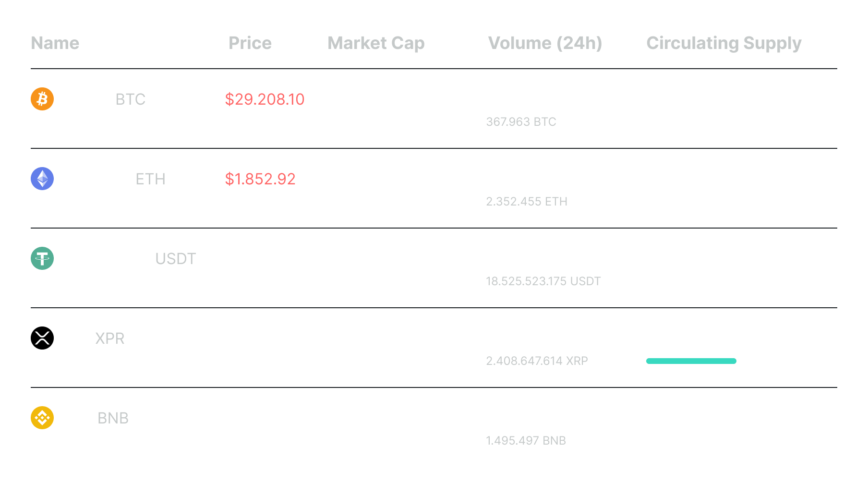The image size is (868, 483).
Task: Sort table by Price column header
Action: coord(250,43)
